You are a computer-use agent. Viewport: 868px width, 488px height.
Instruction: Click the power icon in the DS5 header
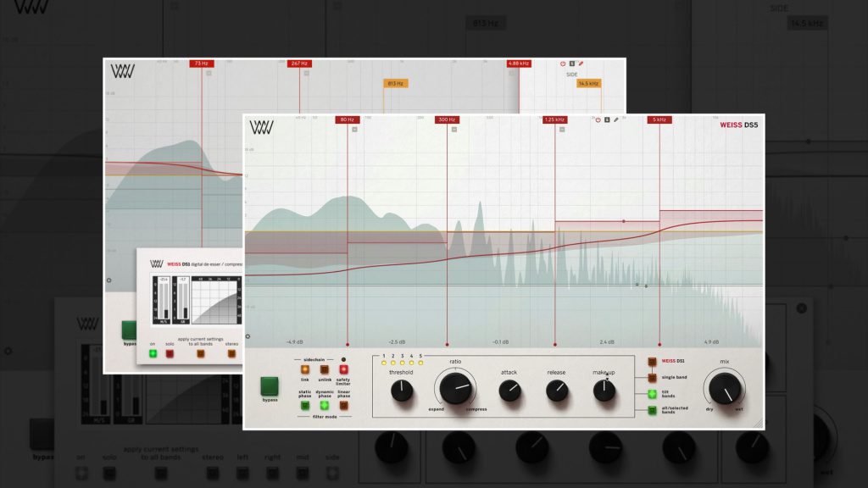click(x=598, y=119)
